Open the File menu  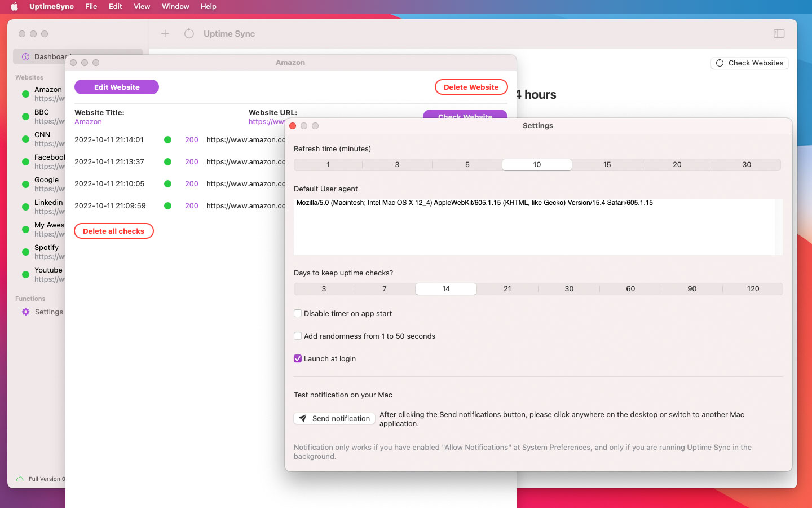pyautogui.click(x=91, y=7)
